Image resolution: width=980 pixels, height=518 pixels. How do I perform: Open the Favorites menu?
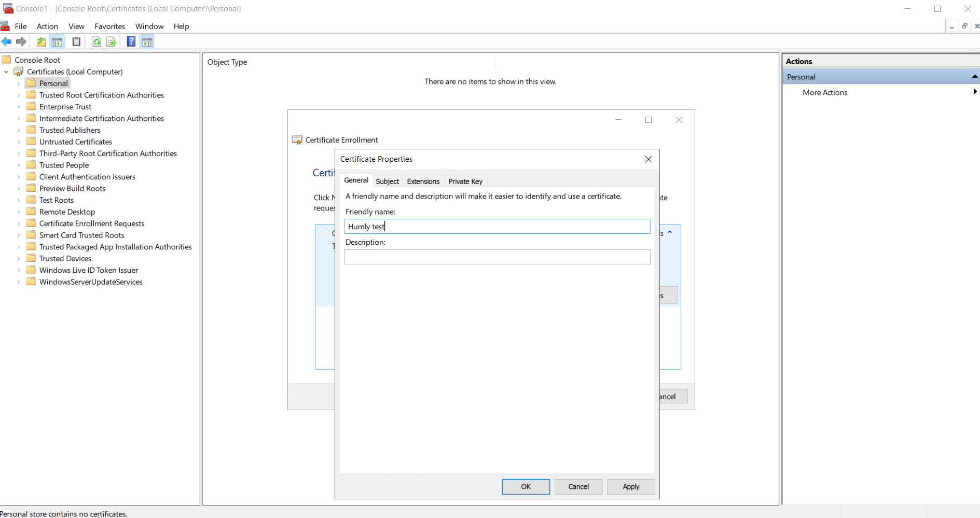[109, 26]
